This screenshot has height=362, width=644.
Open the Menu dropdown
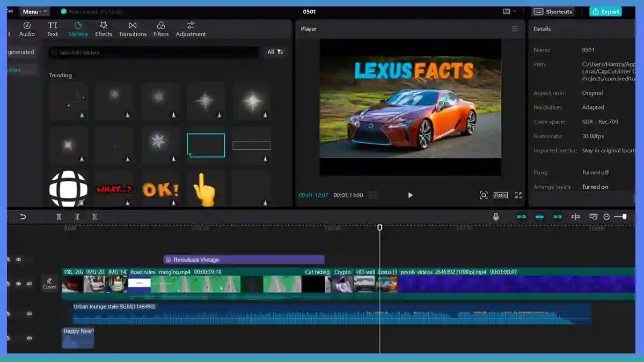coord(34,11)
